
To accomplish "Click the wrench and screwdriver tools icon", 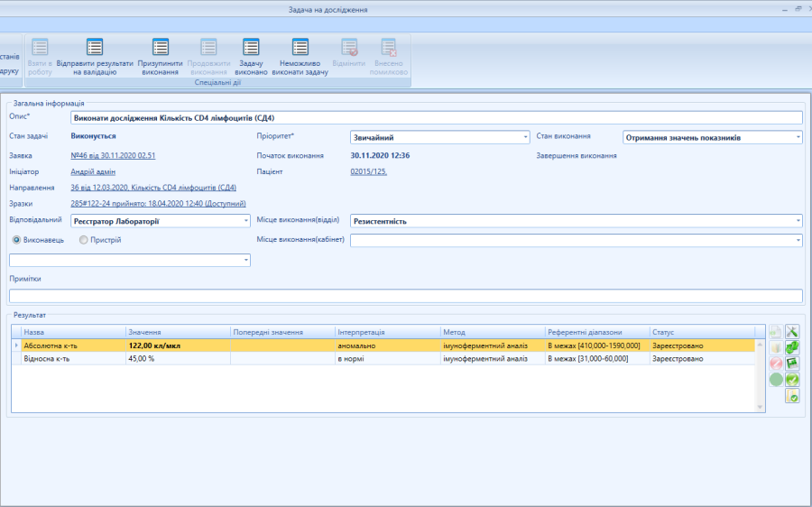I will coord(792,332).
